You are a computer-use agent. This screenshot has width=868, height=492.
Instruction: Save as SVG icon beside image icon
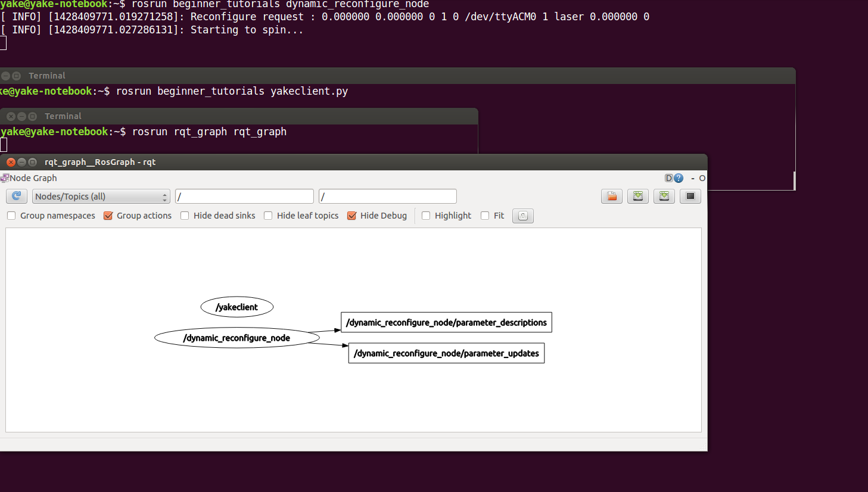click(664, 196)
